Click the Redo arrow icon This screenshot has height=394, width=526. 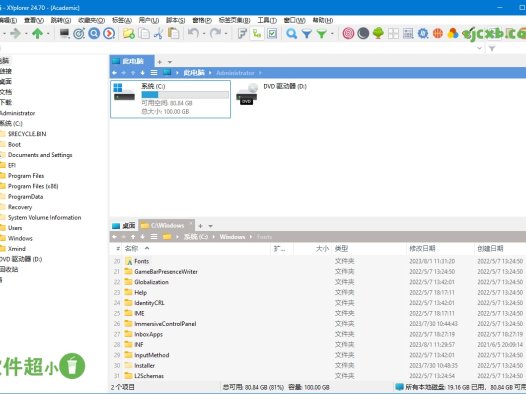click(x=215, y=33)
